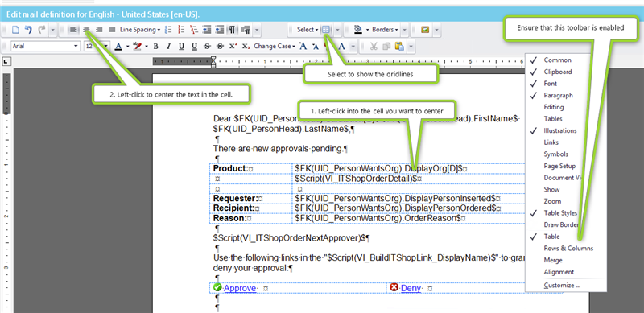Apply superscript formatting

233,47
